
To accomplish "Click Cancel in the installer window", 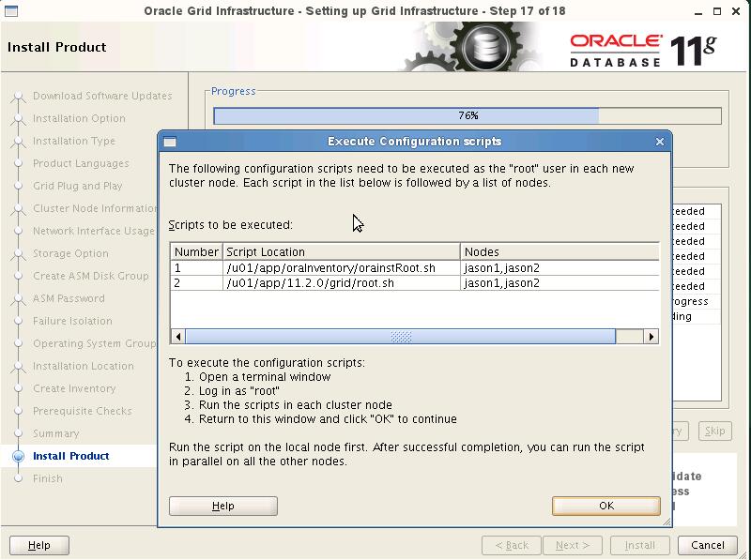I will [x=708, y=545].
